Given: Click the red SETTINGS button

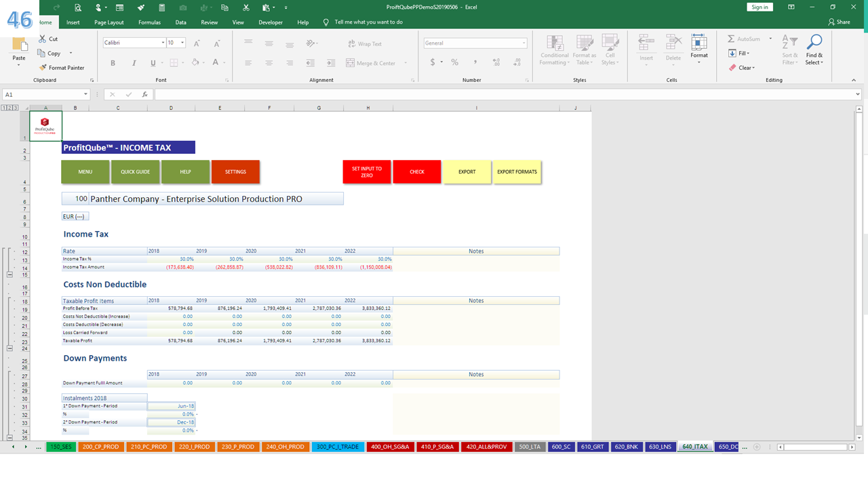Looking at the screenshot, I should point(235,172).
